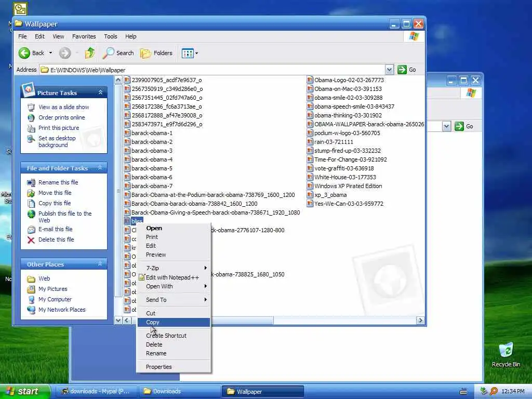The image size is (532, 399).
Task: Click Order prints online
Action: click(x=62, y=117)
